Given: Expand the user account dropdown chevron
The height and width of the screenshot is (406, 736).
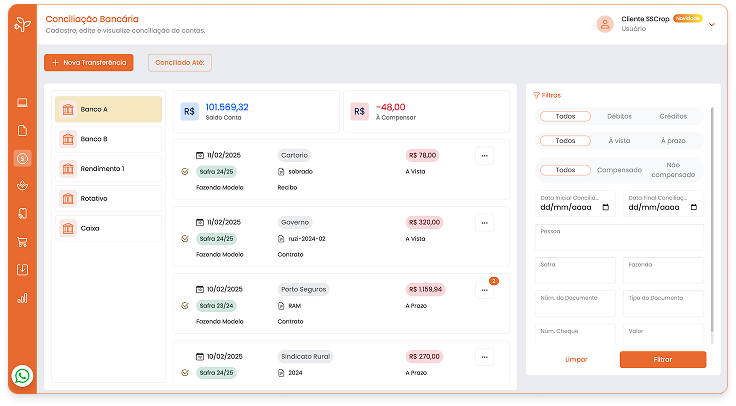Looking at the screenshot, I should tap(712, 25).
